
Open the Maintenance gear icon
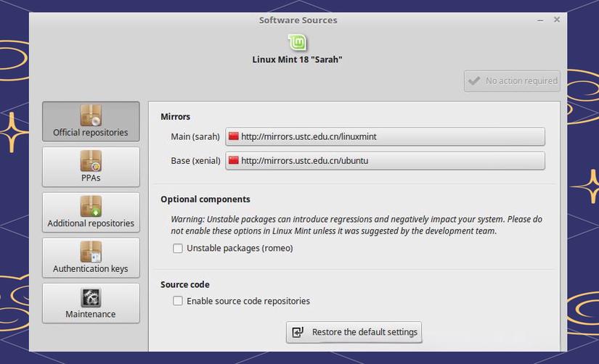point(91,297)
